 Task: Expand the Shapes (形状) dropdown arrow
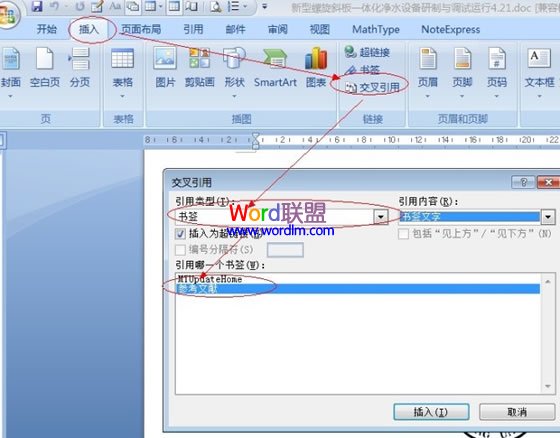234,96
